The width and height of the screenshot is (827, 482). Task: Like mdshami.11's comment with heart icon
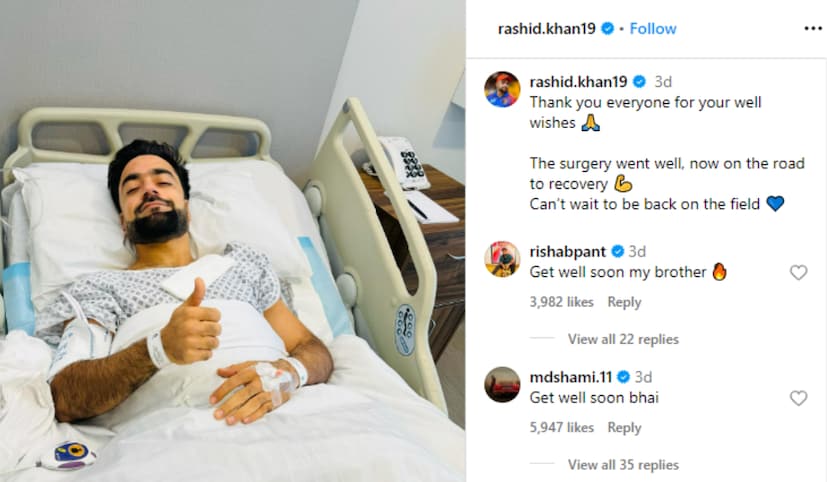click(x=799, y=398)
